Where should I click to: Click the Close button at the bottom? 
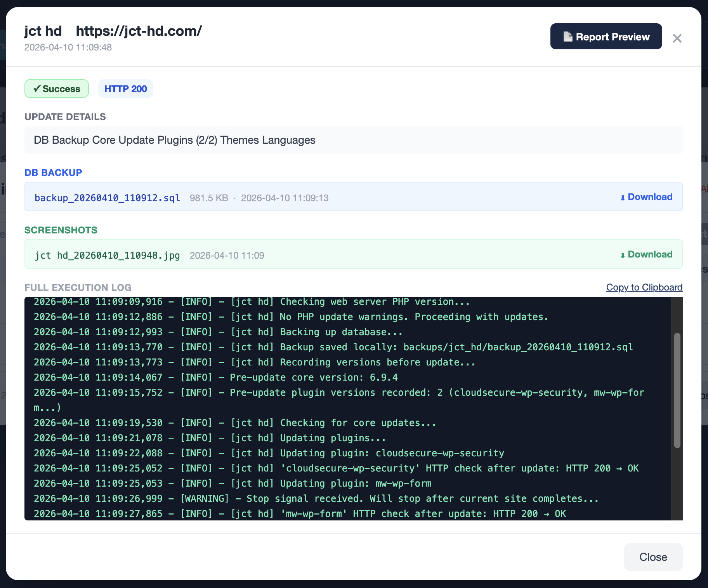pyautogui.click(x=653, y=557)
